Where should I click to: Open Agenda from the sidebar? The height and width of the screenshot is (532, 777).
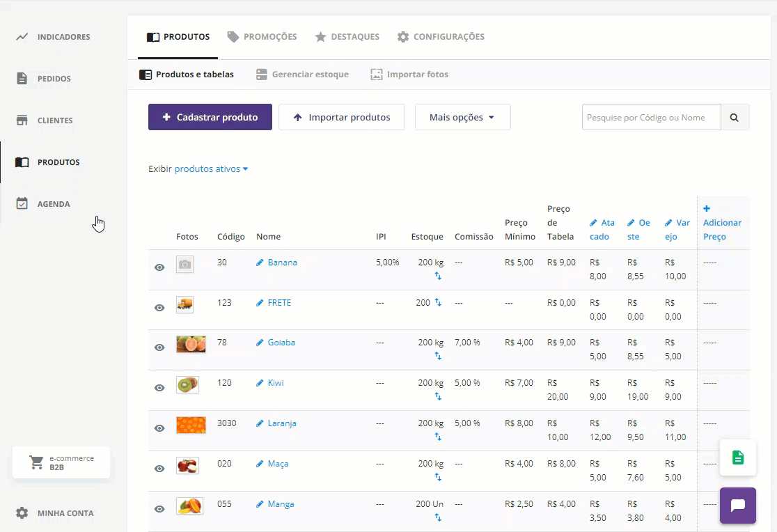click(x=54, y=204)
